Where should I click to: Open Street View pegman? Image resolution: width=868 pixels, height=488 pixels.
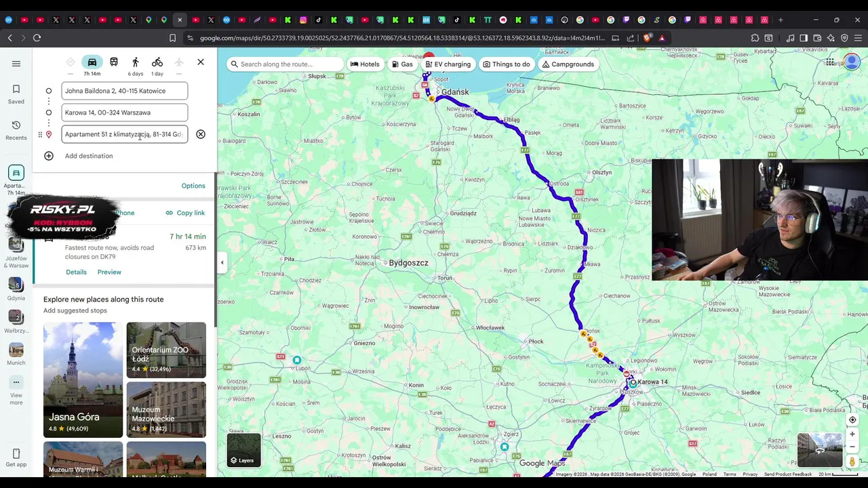pos(852,462)
